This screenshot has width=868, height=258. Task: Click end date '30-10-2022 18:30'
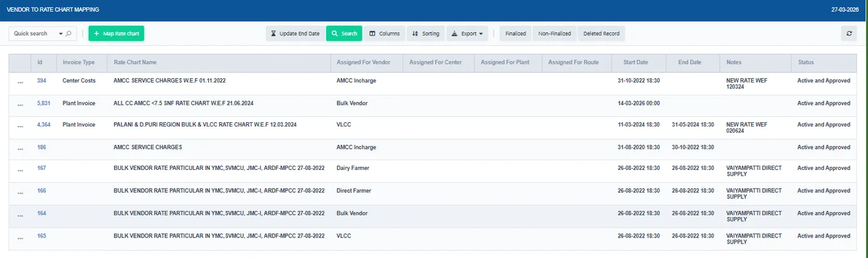(693, 147)
